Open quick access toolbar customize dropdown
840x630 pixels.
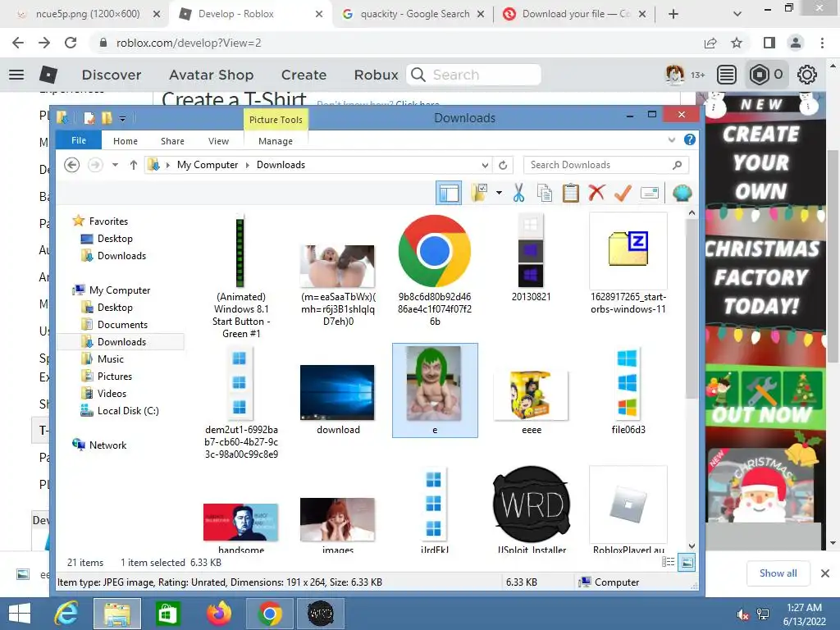click(123, 118)
